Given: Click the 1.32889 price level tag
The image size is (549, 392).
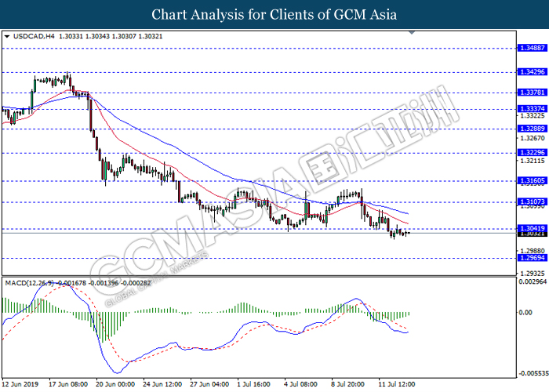Looking at the screenshot, I should (532, 128).
